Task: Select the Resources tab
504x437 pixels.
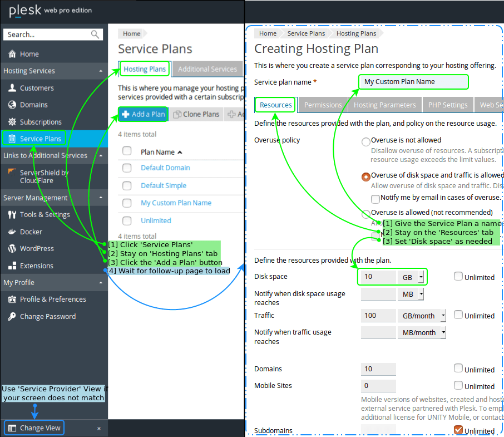Action: (276, 105)
